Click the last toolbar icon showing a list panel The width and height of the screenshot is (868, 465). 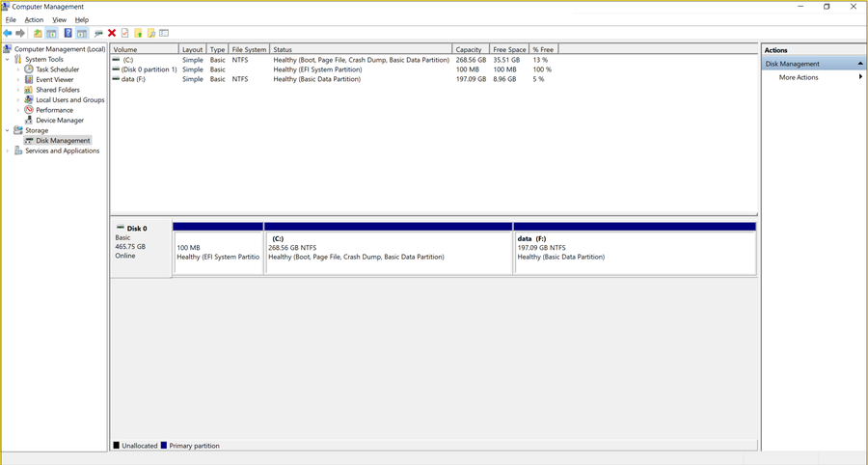coord(164,33)
